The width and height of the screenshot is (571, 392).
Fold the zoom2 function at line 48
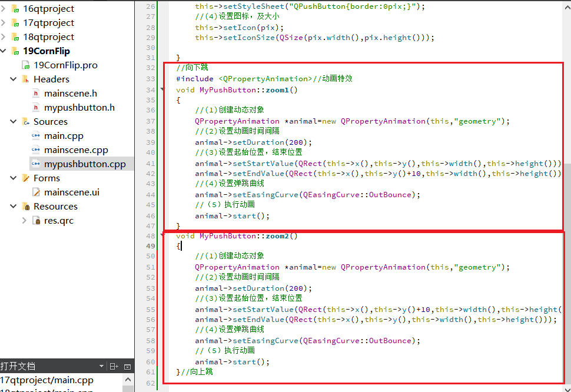pyautogui.click(x=162, y=235)
